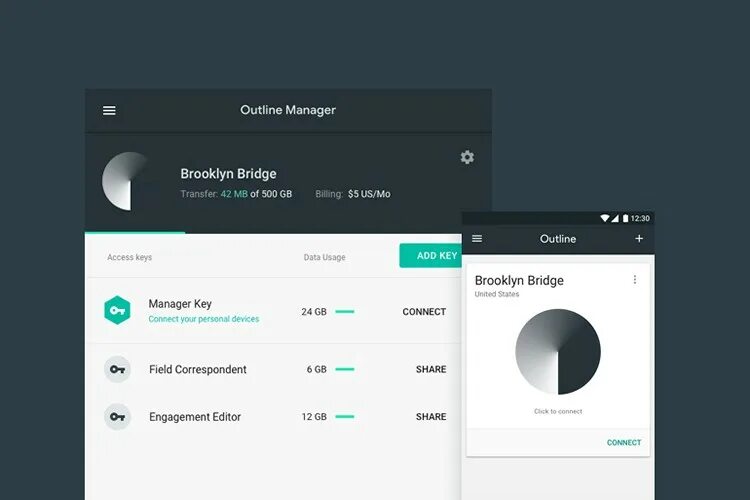
Task: Add a server with the plus icon
Action: (639, 238)
